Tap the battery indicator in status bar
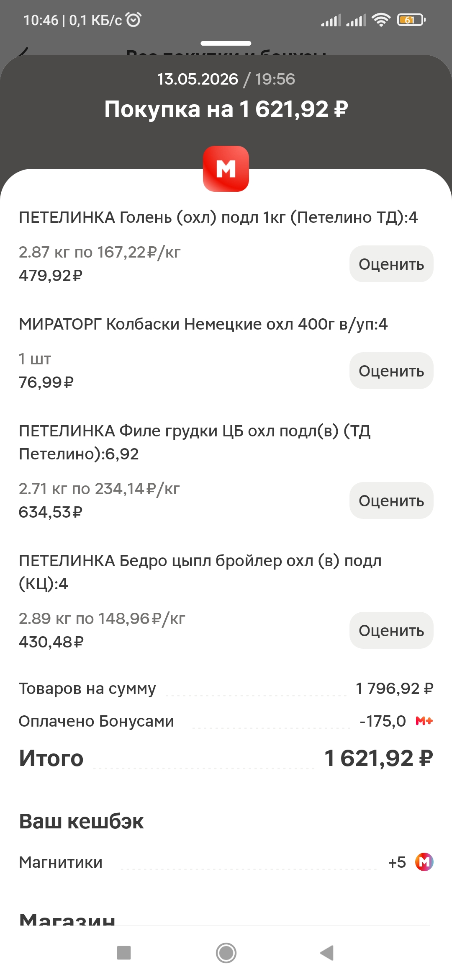The width and height of the screenshot is (452, 980). click(x=411, y=20)
